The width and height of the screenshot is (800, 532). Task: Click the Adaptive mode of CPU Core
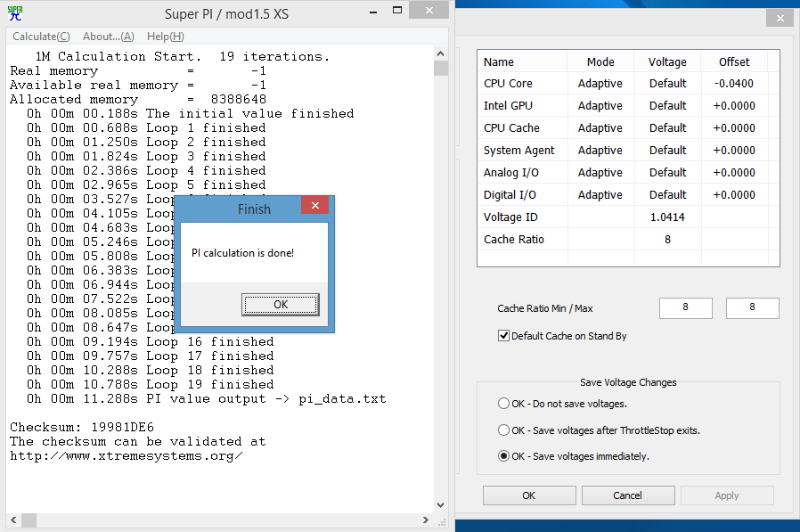600,83
